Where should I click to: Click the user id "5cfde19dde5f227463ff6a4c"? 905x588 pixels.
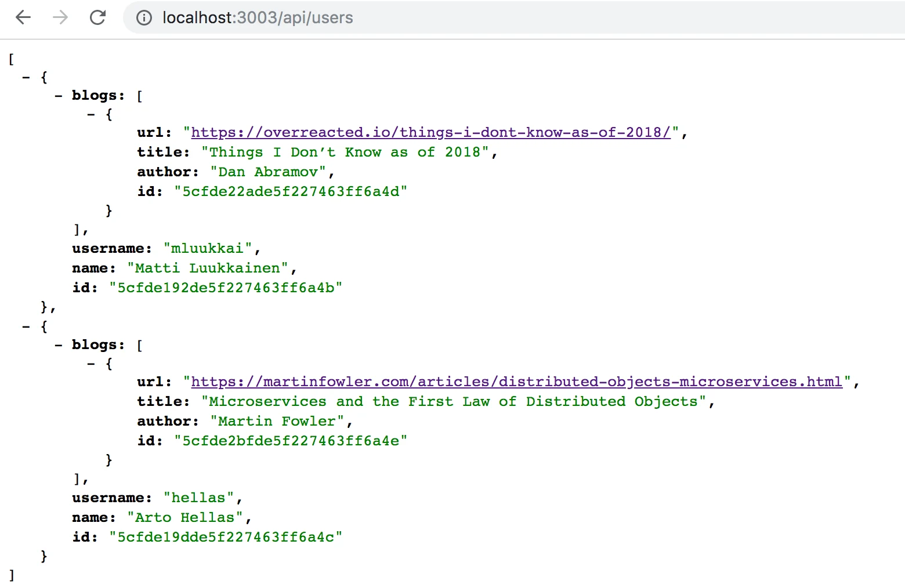point(226,538)
